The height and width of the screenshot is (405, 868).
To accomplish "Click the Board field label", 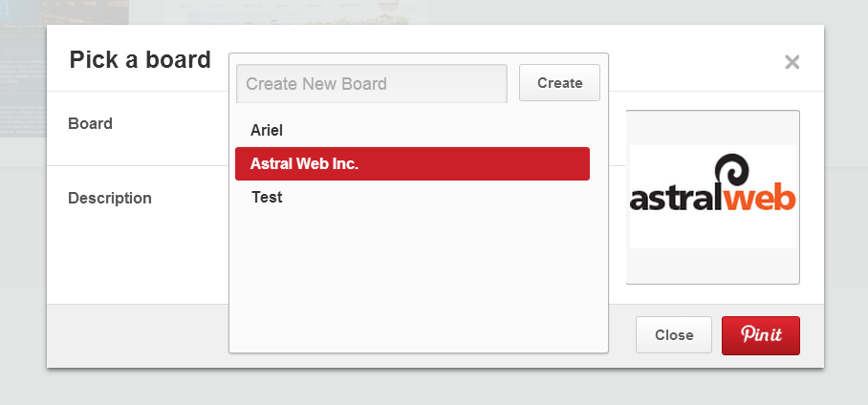I will (90, 123).
